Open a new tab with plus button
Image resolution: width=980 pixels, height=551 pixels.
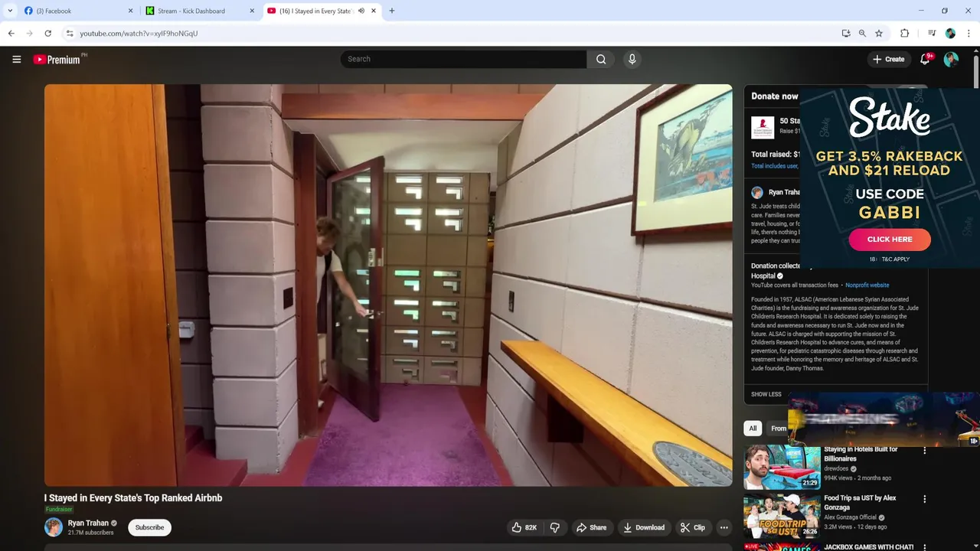(x=392, y=11)
